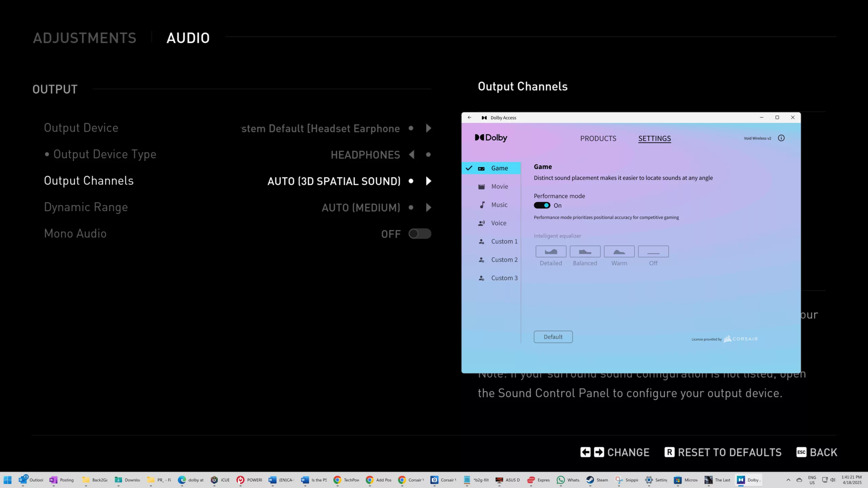The image size is (868, 488).
Task: Select the Movie profile in Dolby Access
Action: (491, 186)
